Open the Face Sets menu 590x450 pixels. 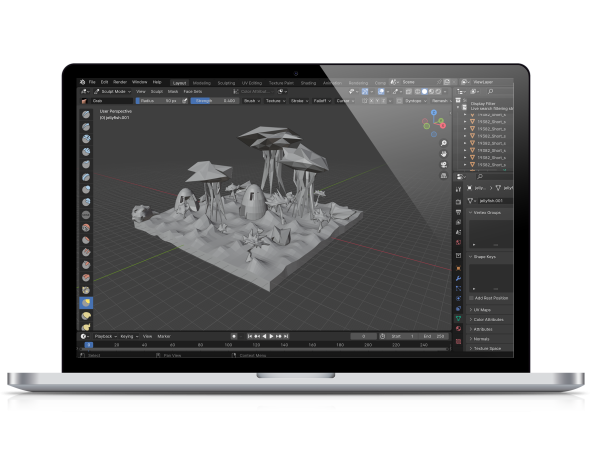click(193, 91)
